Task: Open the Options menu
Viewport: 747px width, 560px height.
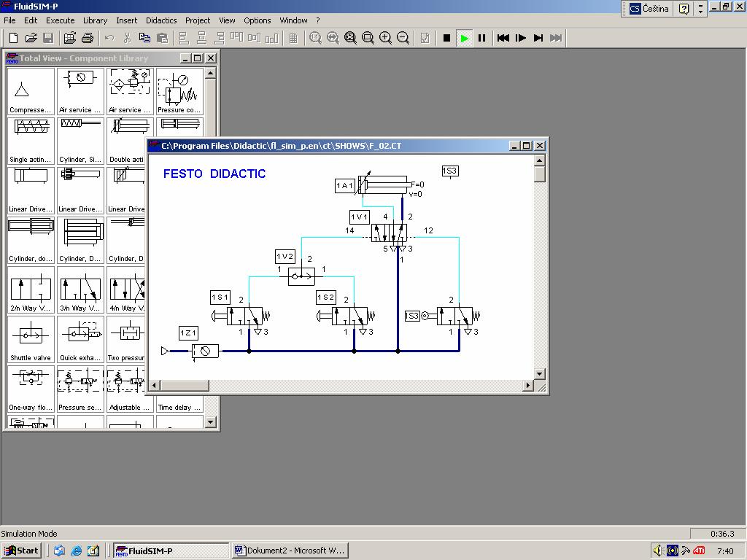Action: [x=258, y=20]
